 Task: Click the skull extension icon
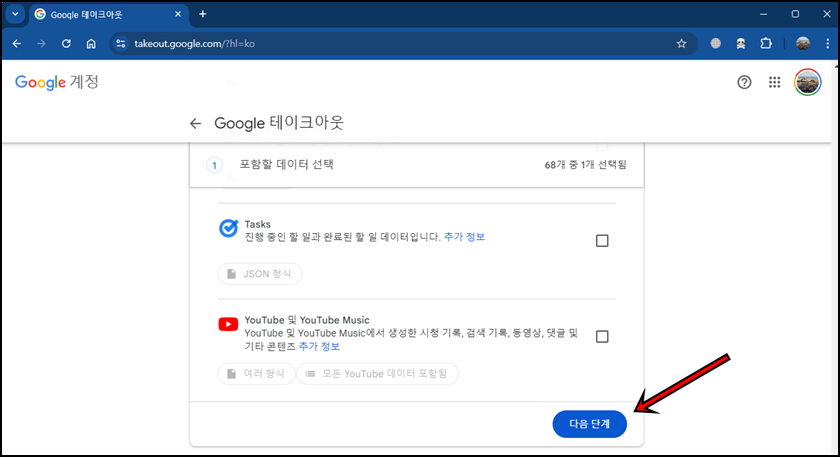click(741, 43)
